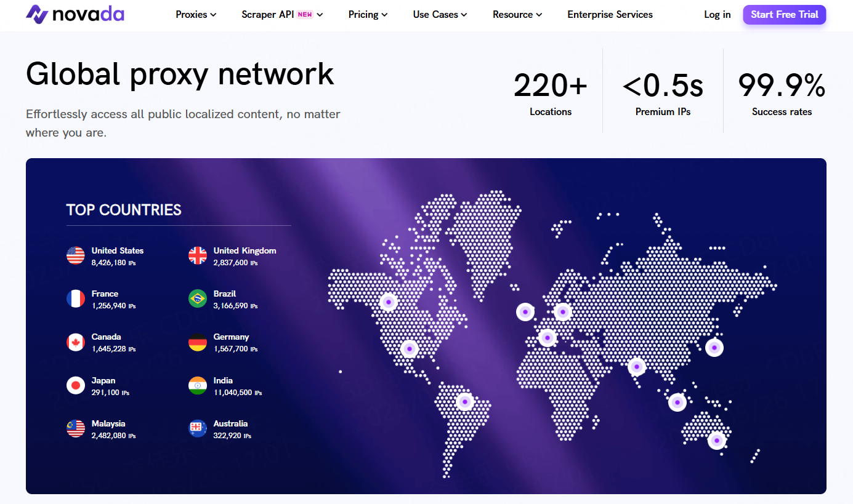Click the map marker on United Kingdom

525,312
